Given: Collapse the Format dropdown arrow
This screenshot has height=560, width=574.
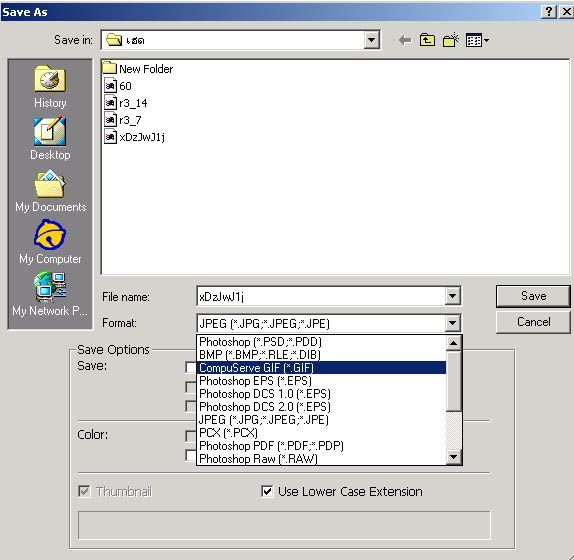Looking at the screenshot, I should [x=452, y=323].
